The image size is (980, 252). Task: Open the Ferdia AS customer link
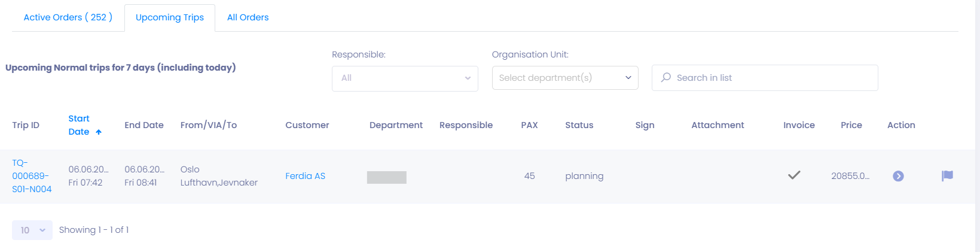pyautogui.click(x=306, y=176)
